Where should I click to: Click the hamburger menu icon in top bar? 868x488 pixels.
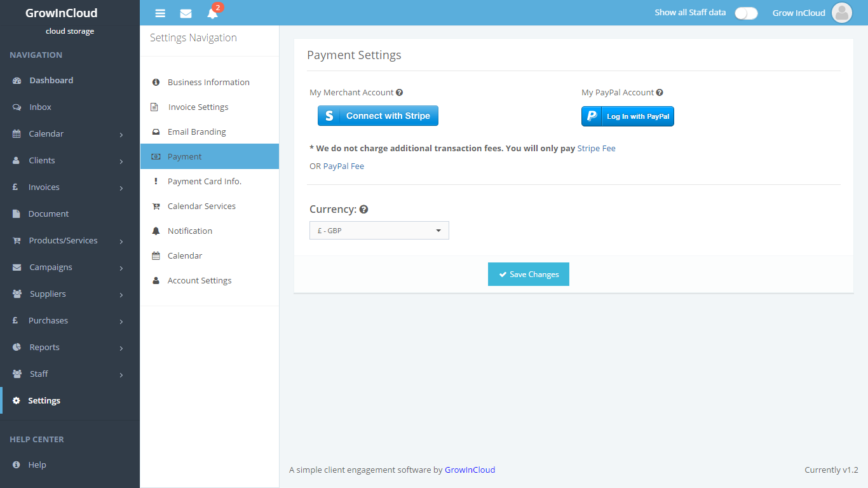[x=160, y=13]
